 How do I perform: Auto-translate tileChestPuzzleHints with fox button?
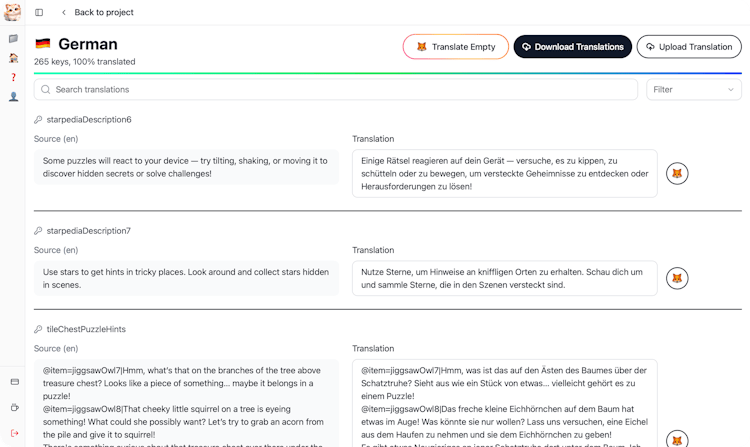pos(677,438)
